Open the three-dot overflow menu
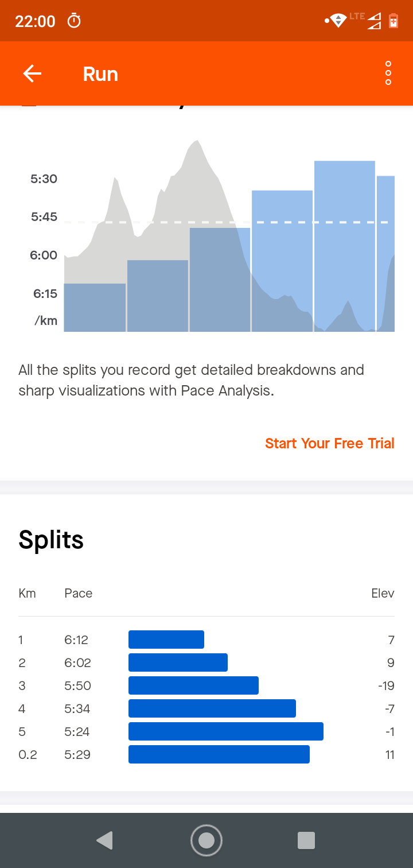This screenshot has height=868, width=413. click(388, 73)
